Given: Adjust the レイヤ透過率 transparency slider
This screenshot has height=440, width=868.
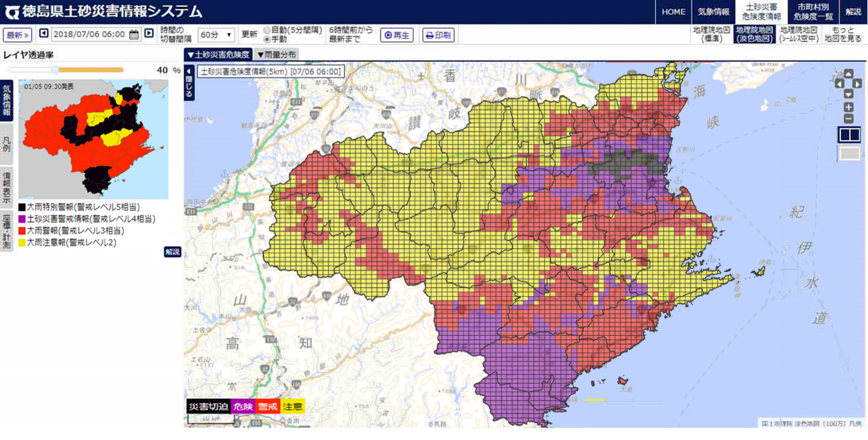Looking at the screenshot, I should [56, 70].
